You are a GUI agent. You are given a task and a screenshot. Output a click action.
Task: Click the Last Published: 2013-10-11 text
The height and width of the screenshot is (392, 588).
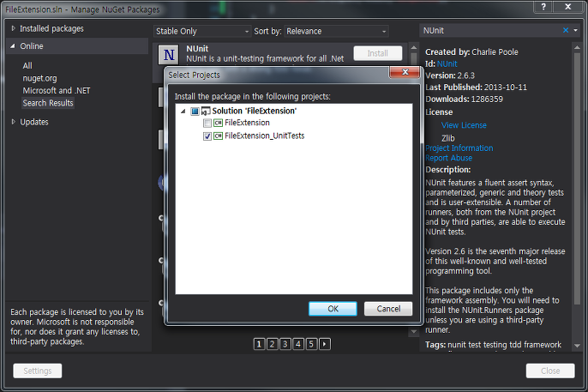(x=477, y=87)
